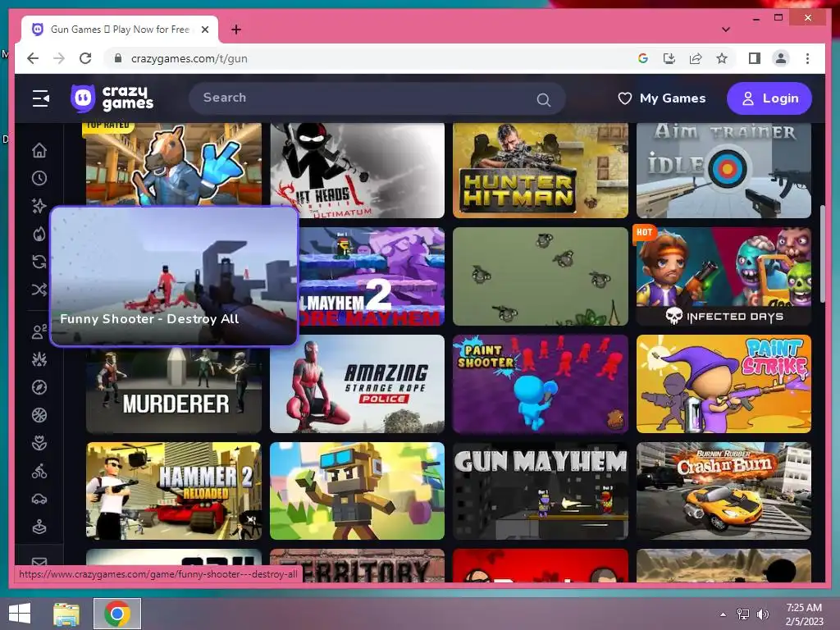Click Chrome icon in taskbar

[x=117, y=614]
